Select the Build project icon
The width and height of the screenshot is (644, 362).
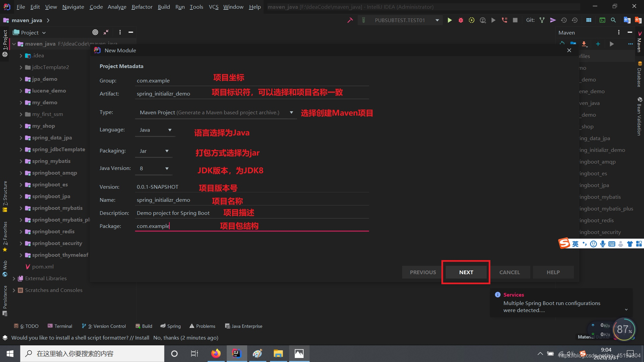click(x=350, y=21)
